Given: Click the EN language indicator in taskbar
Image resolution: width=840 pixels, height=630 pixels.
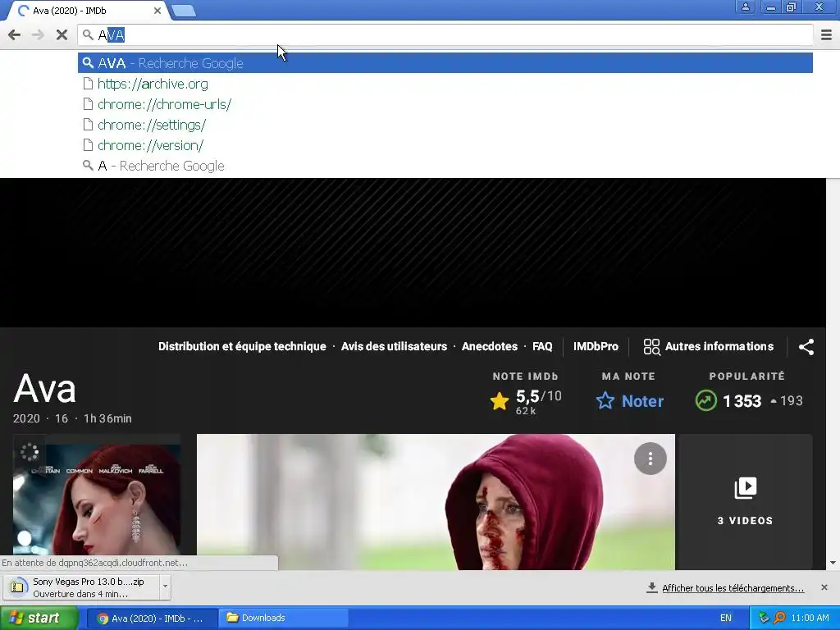Looking at the screenshot, I should [726, 619].
